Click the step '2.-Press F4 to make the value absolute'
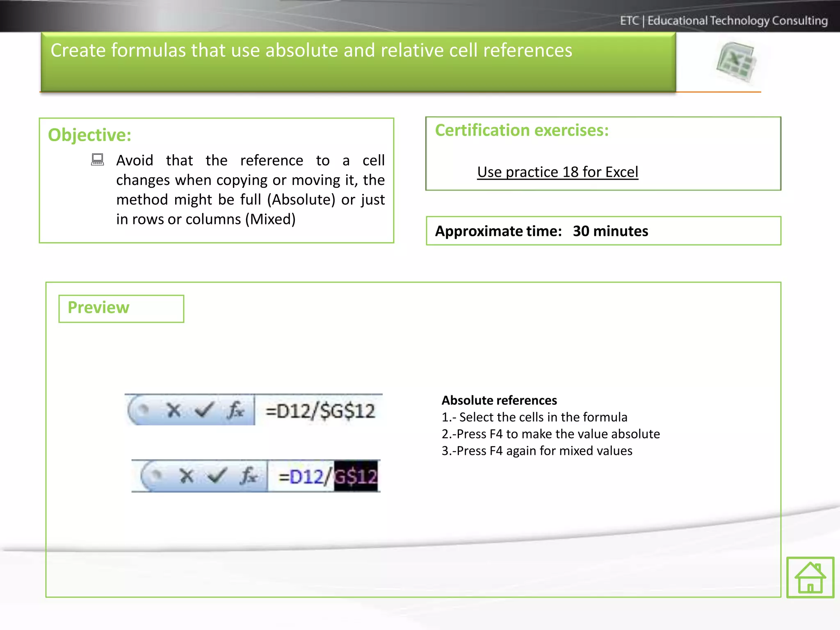This screenshot has height=630, width=840. tap(551, 434)
